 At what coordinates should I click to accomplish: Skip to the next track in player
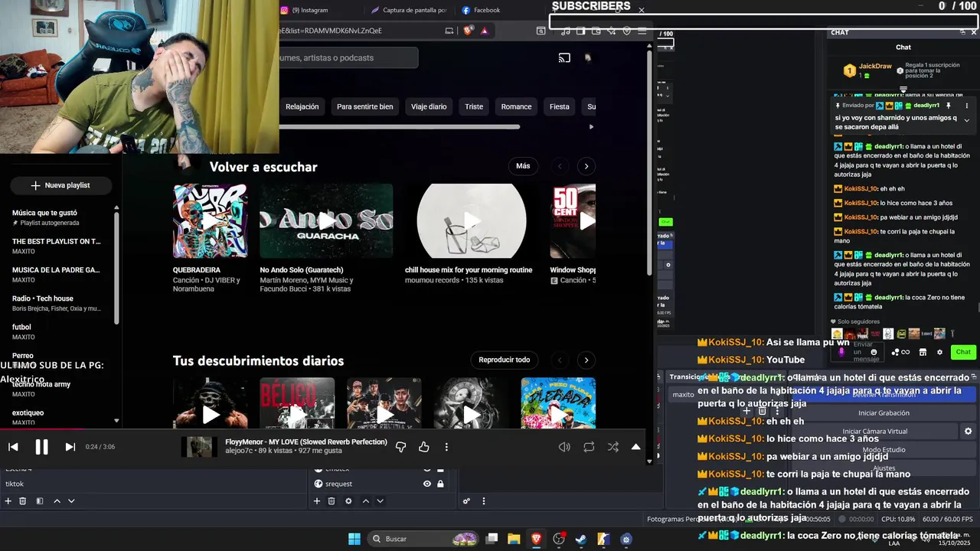(70, 447)
